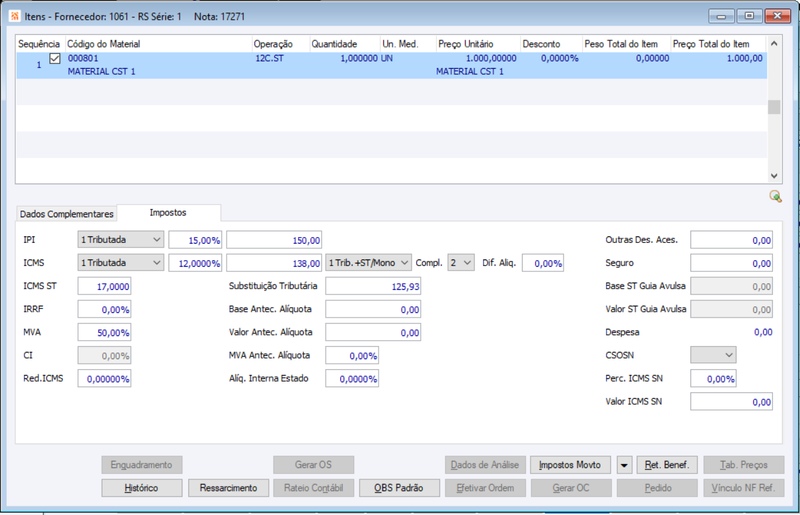
Task: Open the ICMS Tributada dropdown
Action: point(120,263)
